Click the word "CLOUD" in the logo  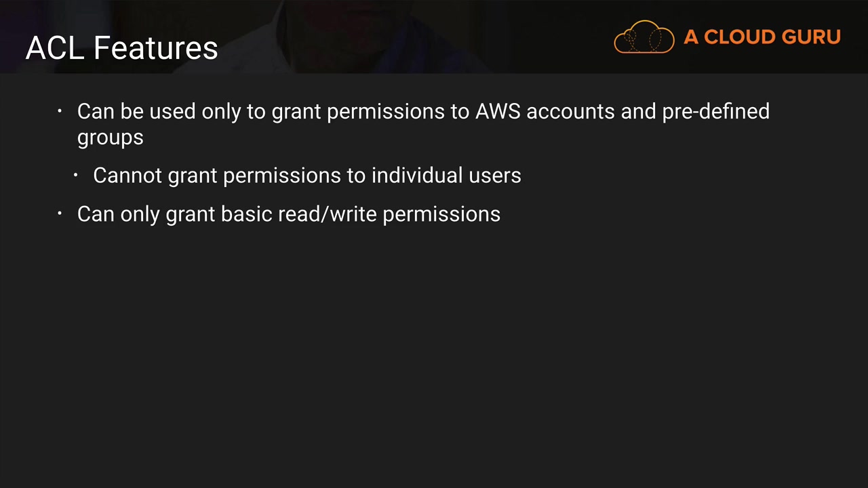click(x=740, y=37)
